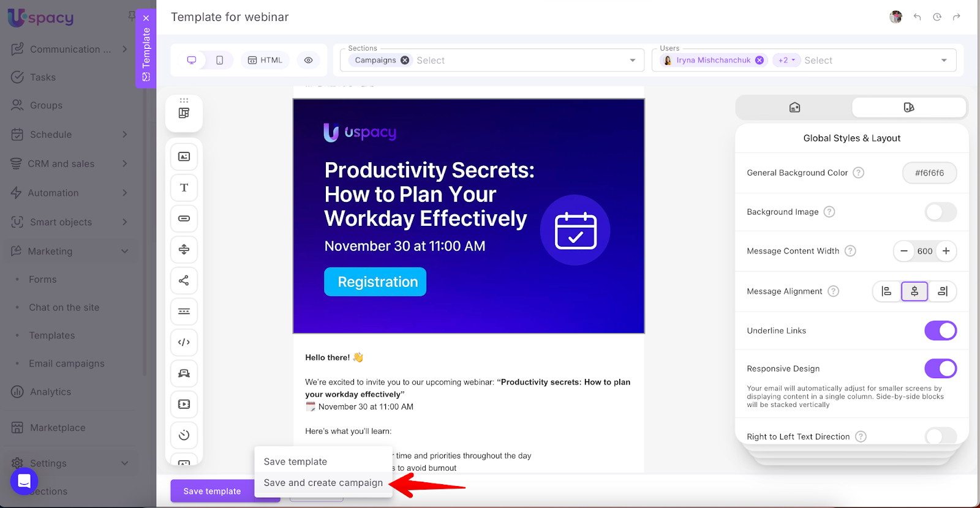Select the HTML code block icon

tap(184, 342)
